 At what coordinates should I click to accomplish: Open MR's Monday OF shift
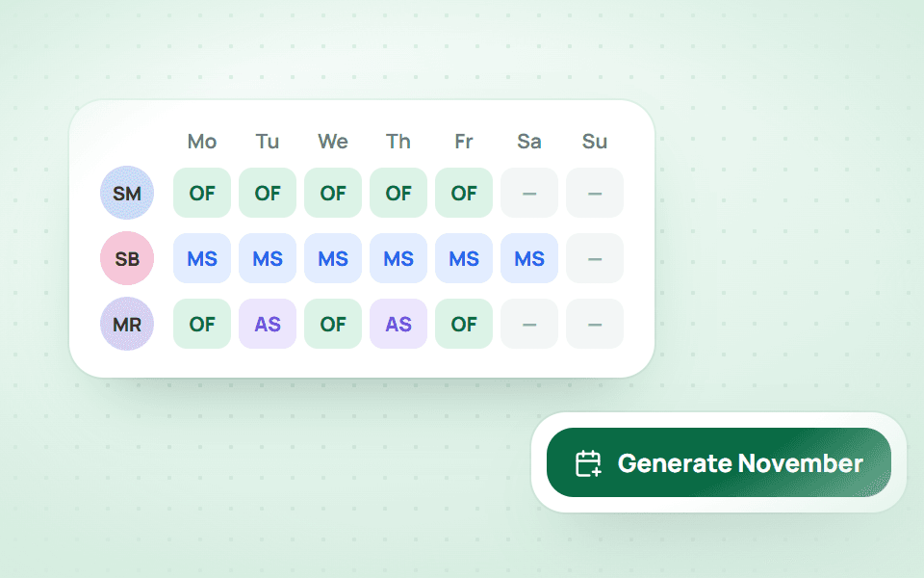202,324
